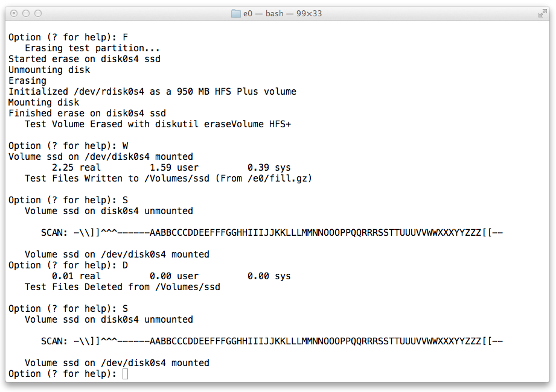Click the "Test Files Deleted from /Volumes/ssd" line
Image resolution: width=556 pixels, height=392 pixels.
click(x=122, y=287)
